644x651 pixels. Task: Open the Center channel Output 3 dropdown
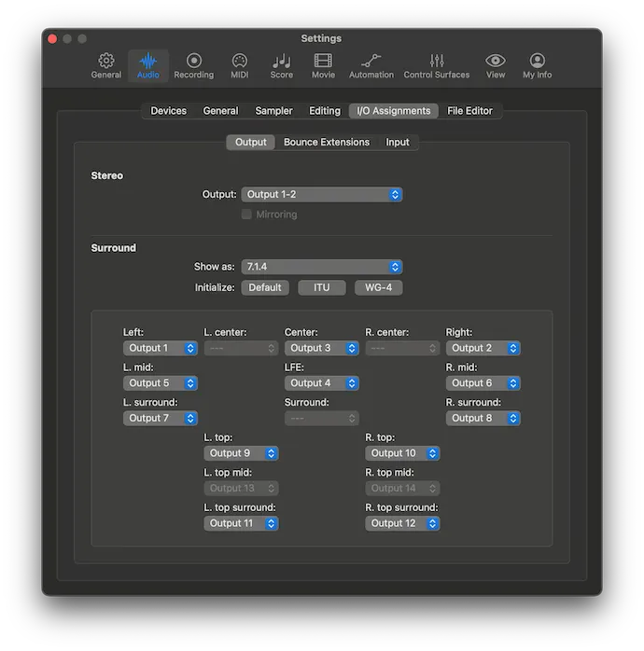[321, 348]
